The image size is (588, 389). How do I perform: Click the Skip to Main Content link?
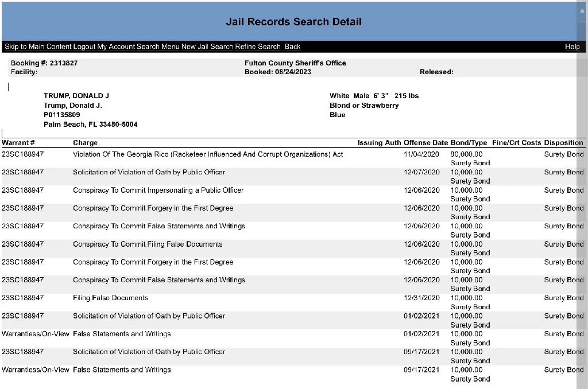coord(38,46)
